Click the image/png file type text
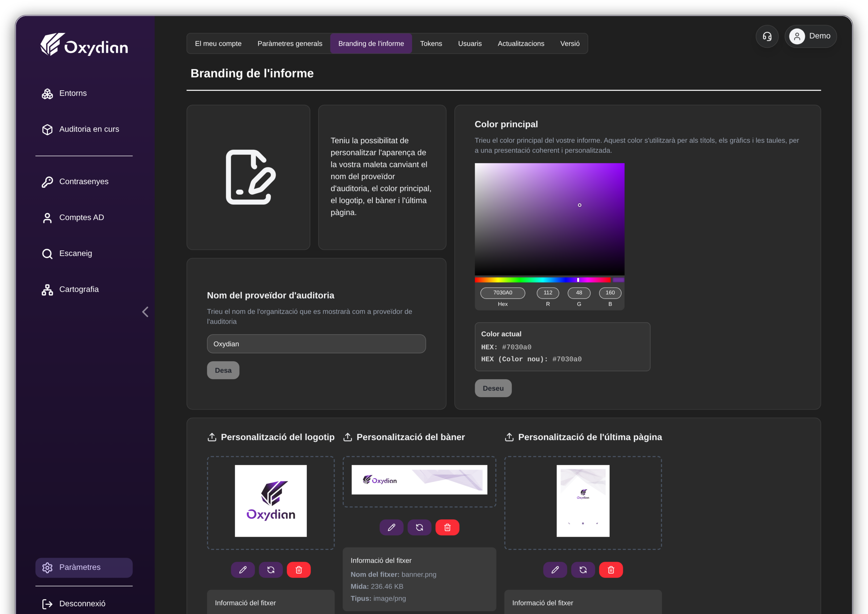Image resolution: width=868 pixels, height=614 pixels. pyautogui.click(x=390, y=598)
